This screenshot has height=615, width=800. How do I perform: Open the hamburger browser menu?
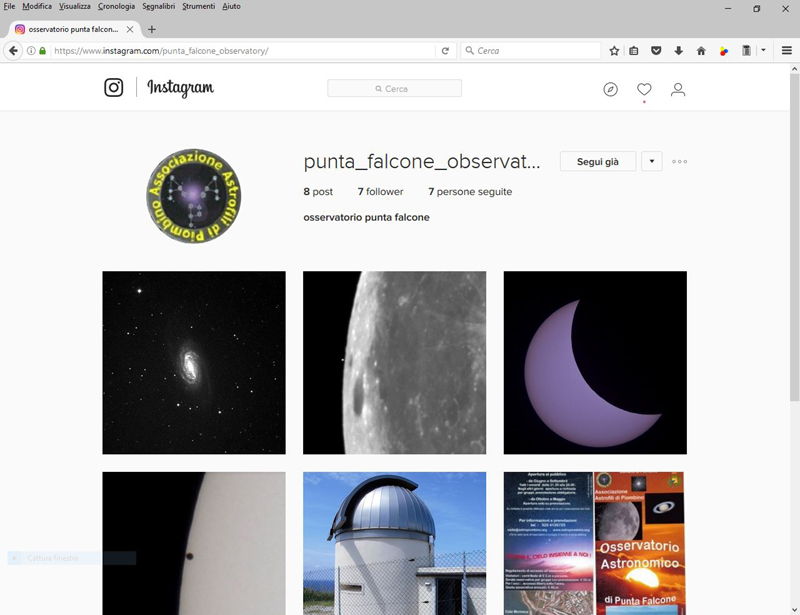[x=787, y=51]
